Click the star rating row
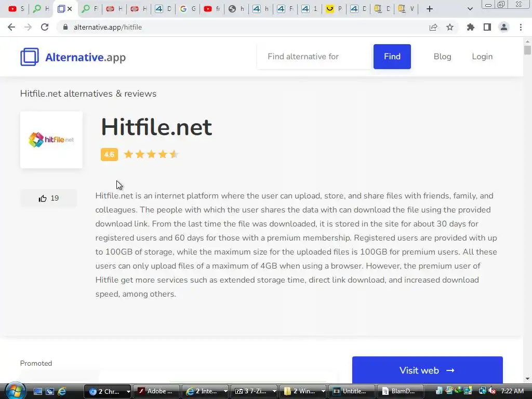The image size is (532, 399). coord(151,154)
